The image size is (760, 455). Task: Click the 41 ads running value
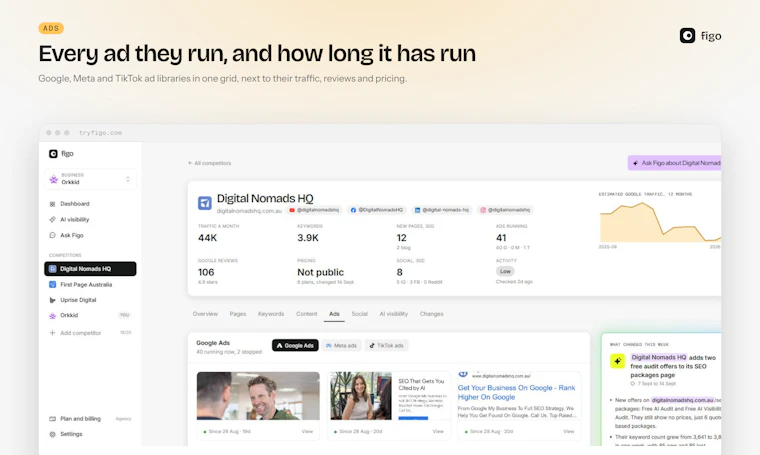[501, 238]
